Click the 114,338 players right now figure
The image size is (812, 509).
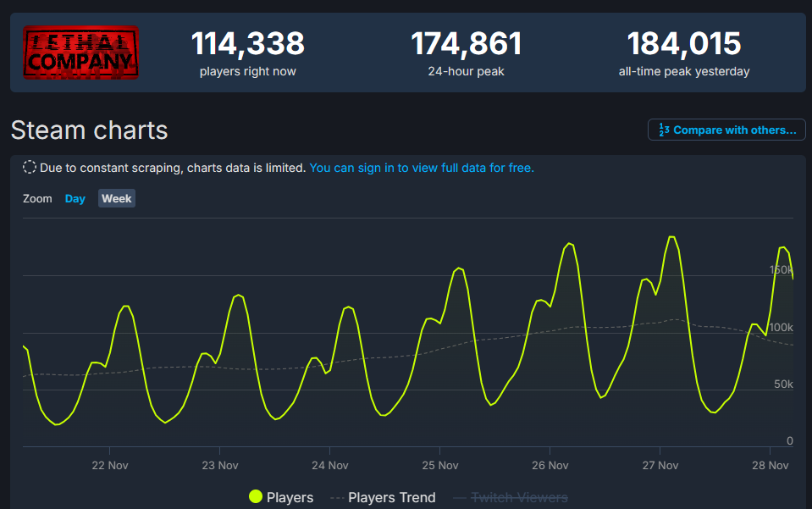click(247, 43)
